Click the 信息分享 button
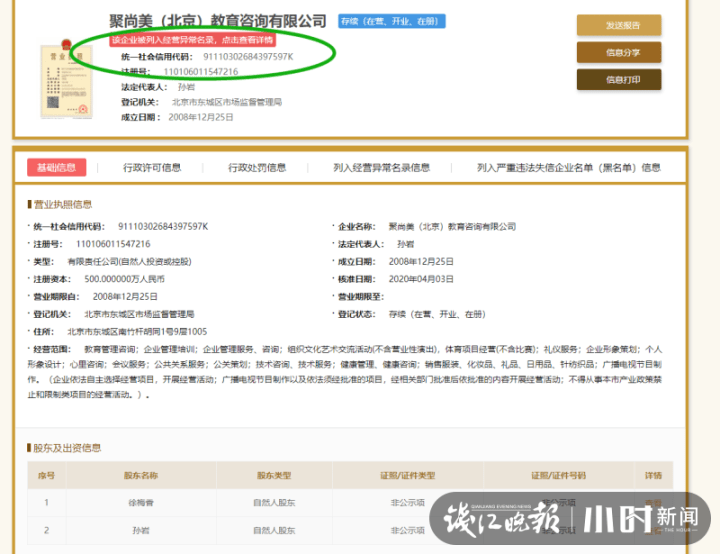This screenshot has width=720, height=554. [x=619, y=52]
